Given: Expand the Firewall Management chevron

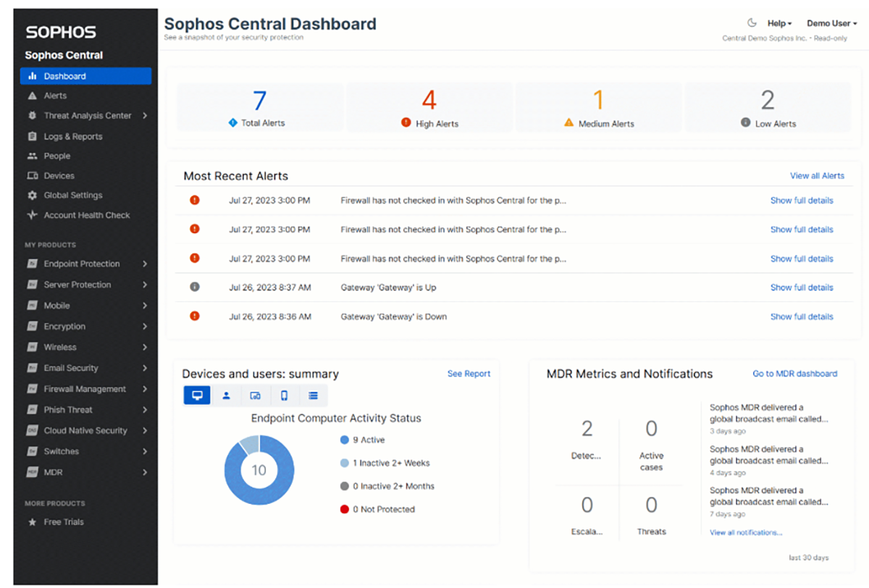Looking at the screenshot, I should pos(145,389).
